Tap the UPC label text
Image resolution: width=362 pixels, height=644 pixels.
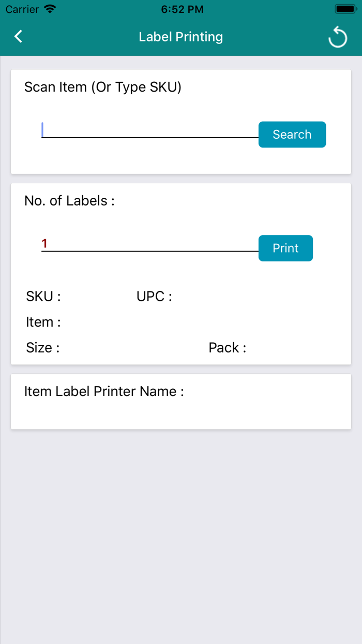(154, 296)
